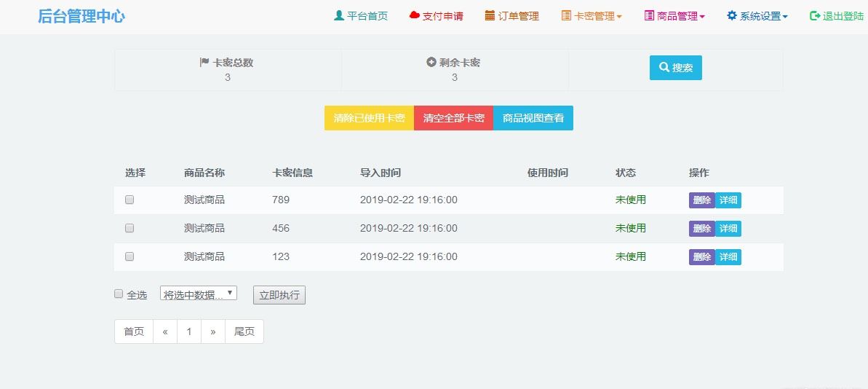Click the 导入时间 column header
Screen dimensions: 868x389
click(x=381, y=173)
